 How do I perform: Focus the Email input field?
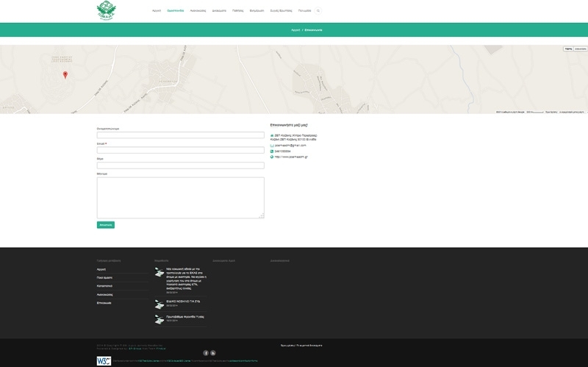(180, 150)
